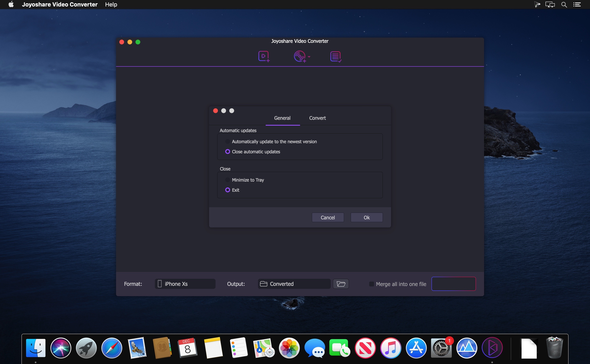590x364 pixels.
Task: Confirm preferences with the Ok button
Action: point(366,217)
